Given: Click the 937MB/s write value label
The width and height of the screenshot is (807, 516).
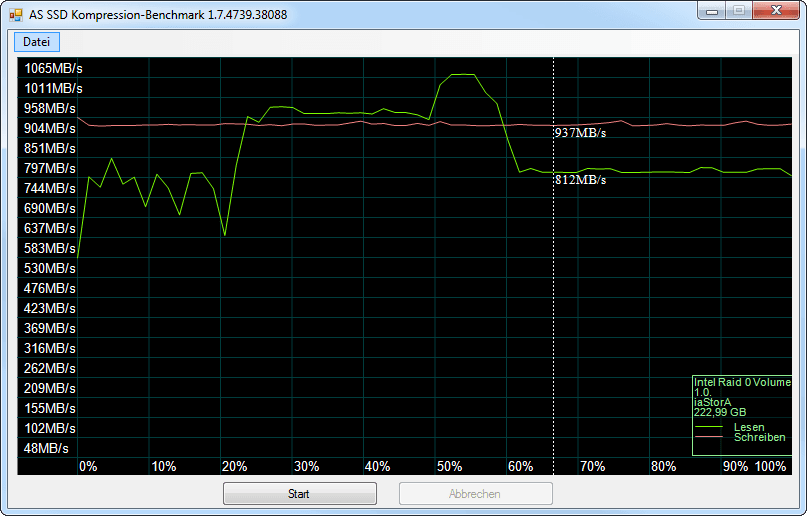Looking at the screenshot, I should click(580, 133).
